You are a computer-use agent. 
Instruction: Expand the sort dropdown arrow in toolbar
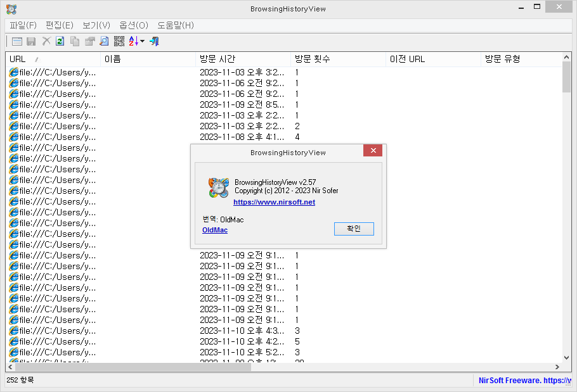tap(143, 41)
